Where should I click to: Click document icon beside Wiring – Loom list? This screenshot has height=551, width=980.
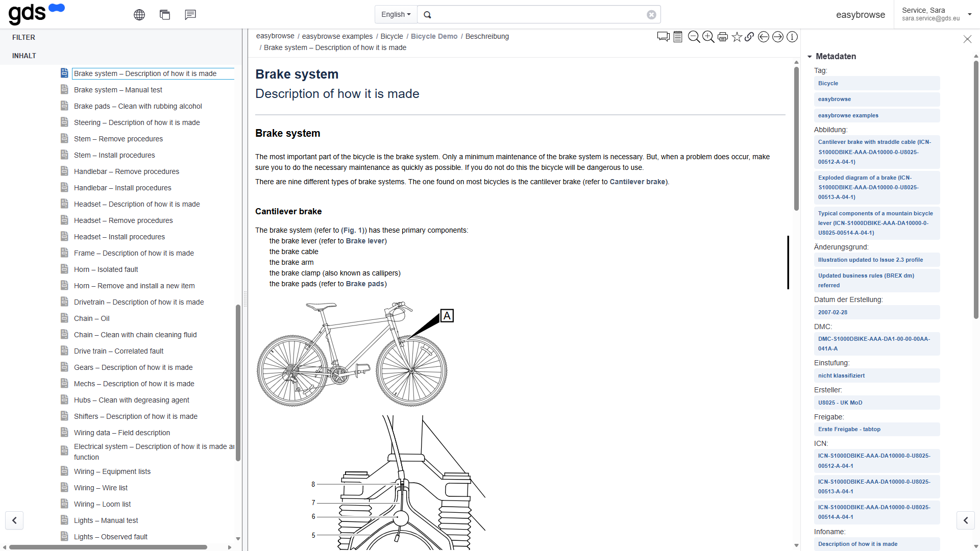click(64, 504)
